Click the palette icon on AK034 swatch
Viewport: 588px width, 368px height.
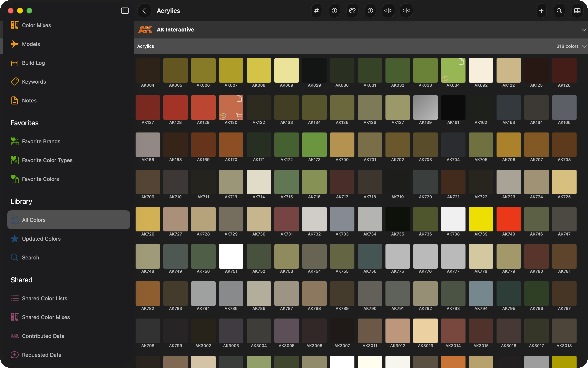(445, 79)
